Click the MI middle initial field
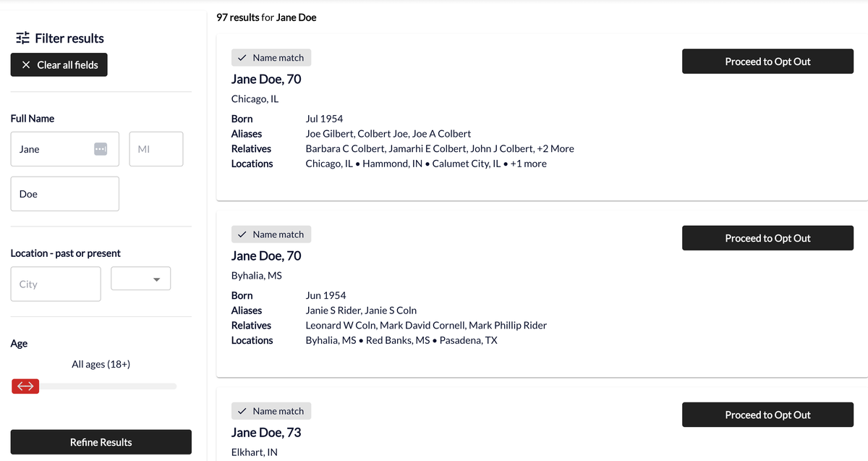Image resolution: width=868 pixels, height=461 pixels. coord(156,149)
